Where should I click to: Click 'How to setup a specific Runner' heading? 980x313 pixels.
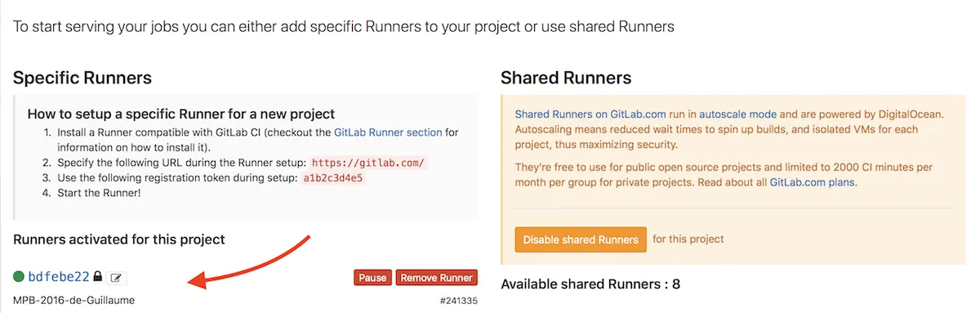pos(181,114)
